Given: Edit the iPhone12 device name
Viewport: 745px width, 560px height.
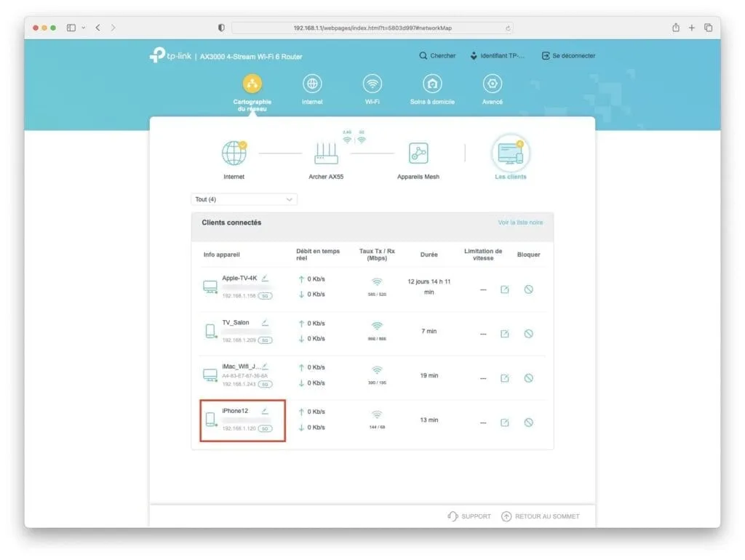Looking at the screenshot, I should pyautogui.click(x=265, y=411).
